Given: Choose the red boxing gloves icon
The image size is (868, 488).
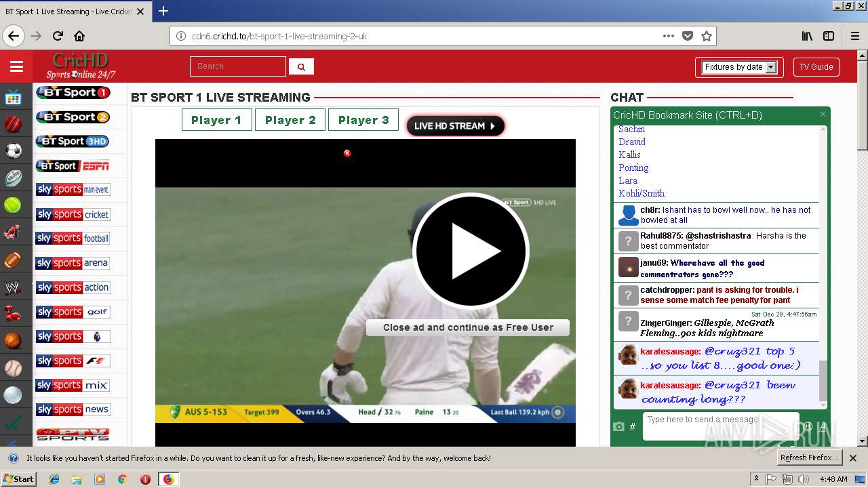Looking at the screenshot, I should (13, 314).
